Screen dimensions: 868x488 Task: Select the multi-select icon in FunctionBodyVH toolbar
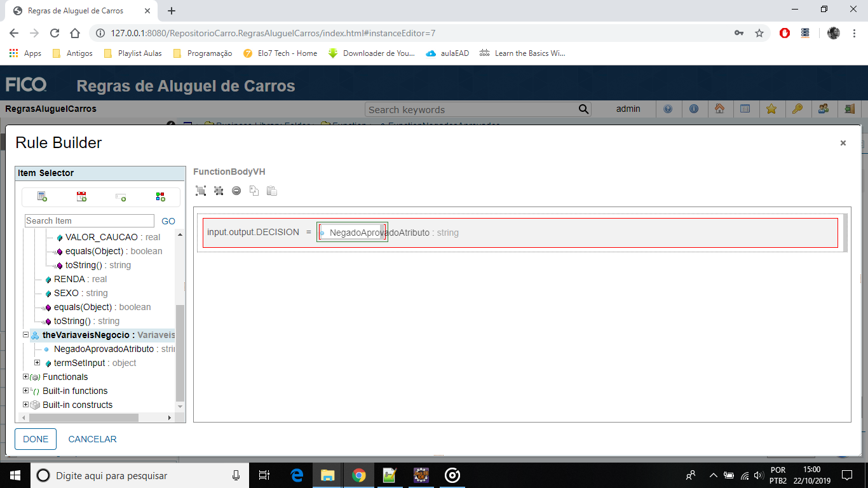(200, 191)
